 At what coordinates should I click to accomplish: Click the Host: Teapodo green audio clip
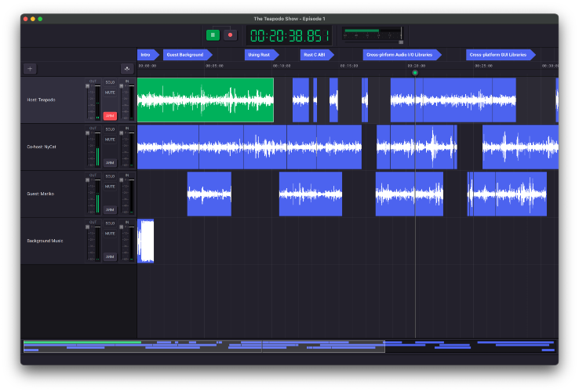206,100
